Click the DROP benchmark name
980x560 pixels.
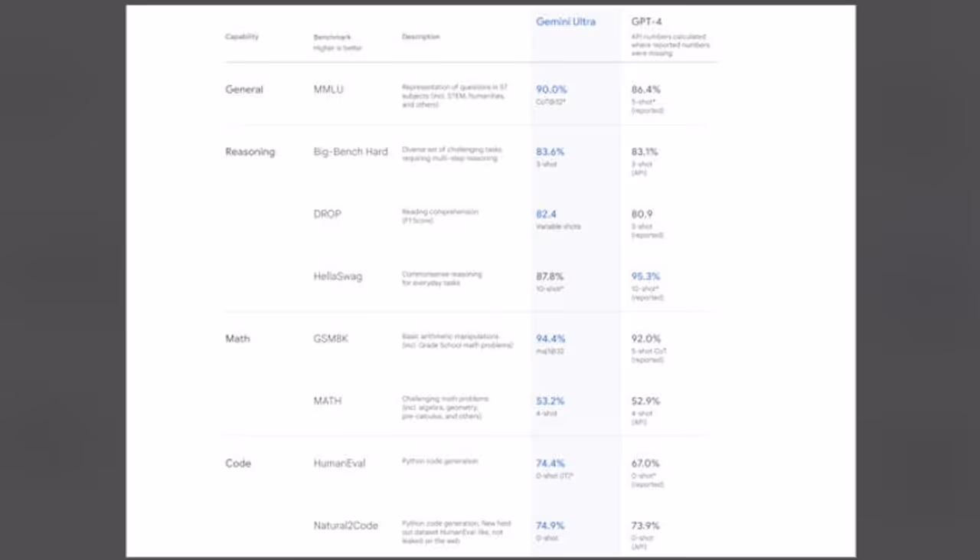click(x=327, y=214)
